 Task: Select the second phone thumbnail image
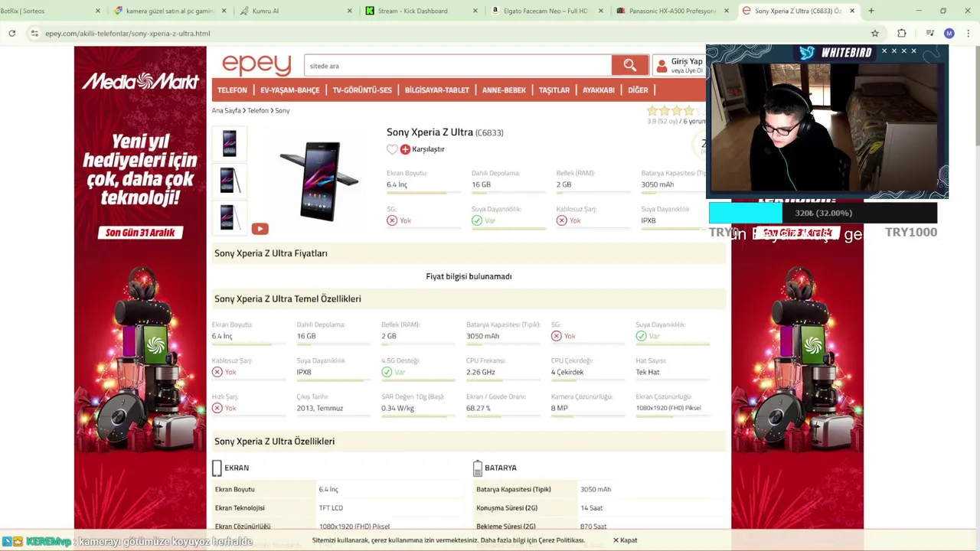pos(229,181)
